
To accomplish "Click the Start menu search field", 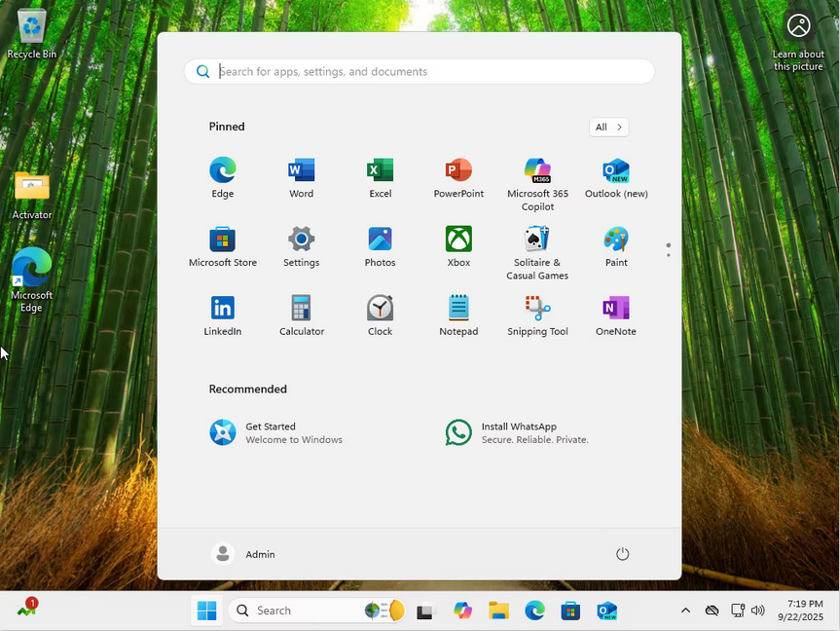I will coord(419,71).
